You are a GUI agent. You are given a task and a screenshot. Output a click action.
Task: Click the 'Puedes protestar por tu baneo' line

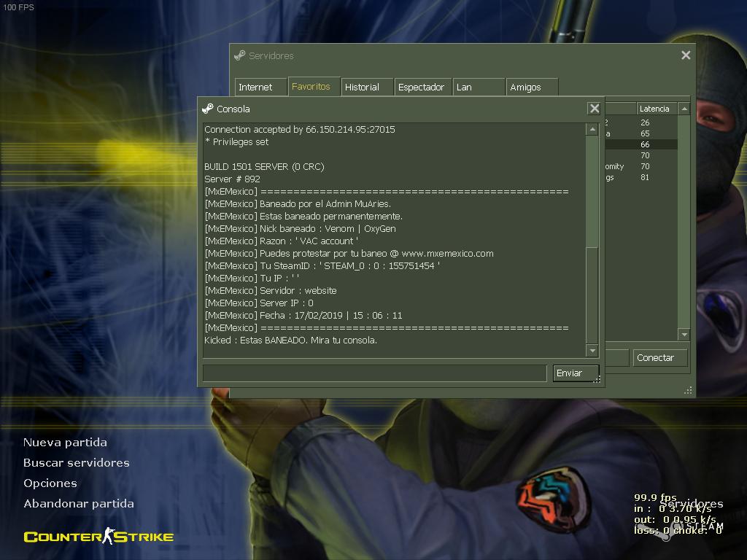(x=349, y=253)
